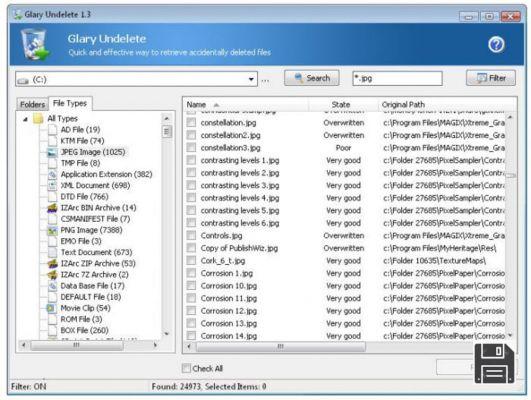This screenshot has height=400, width=531.
Task: Click the Application Extension type icon
Action: tap(52, 174)
